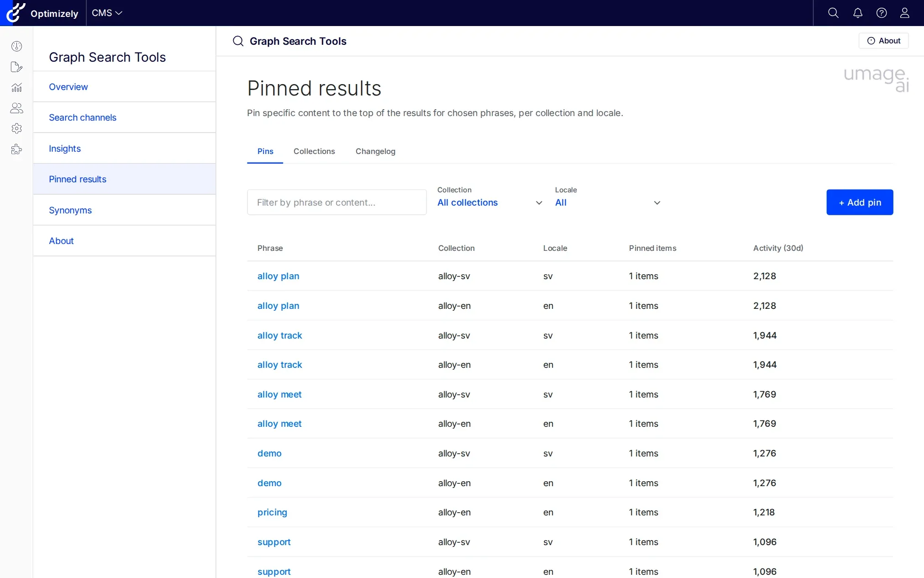Click the Pinned items column header
Screen dimensions: 924x578
tap(652, 248)
